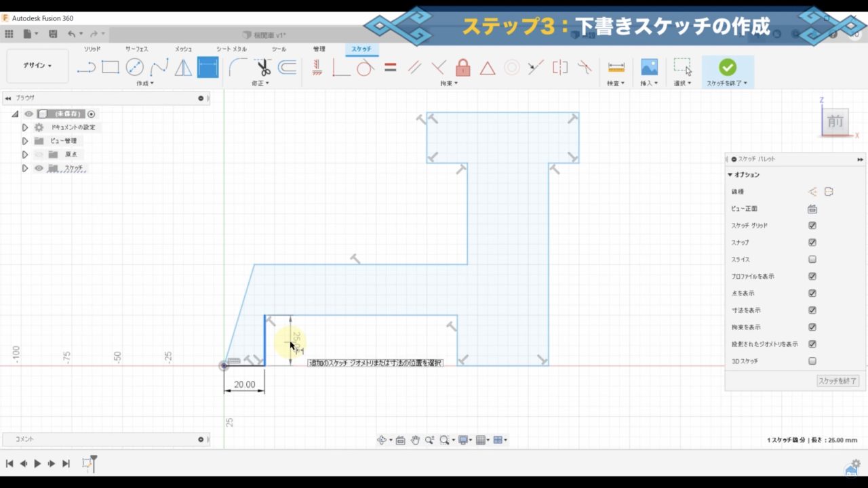Open the 作成 dropdown menu

[x=145, y=83]
